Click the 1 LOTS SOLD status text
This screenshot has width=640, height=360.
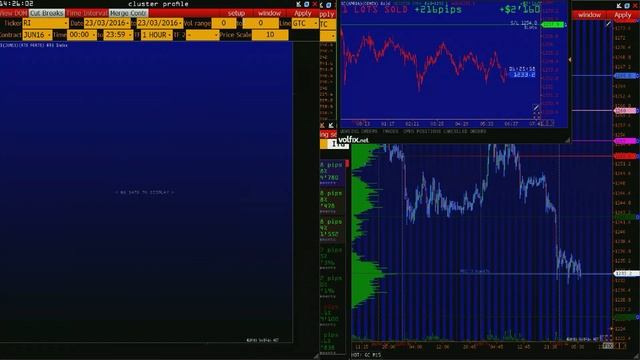click(375, 9)
